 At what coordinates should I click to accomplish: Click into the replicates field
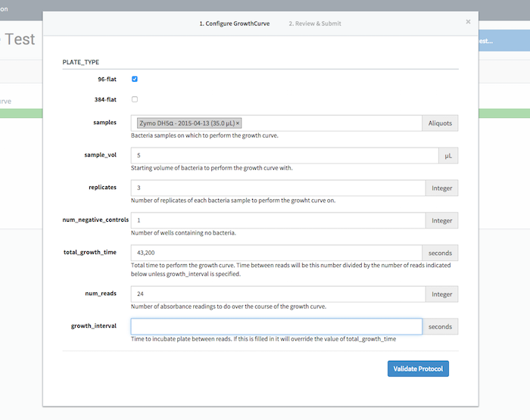pos(276,188)
